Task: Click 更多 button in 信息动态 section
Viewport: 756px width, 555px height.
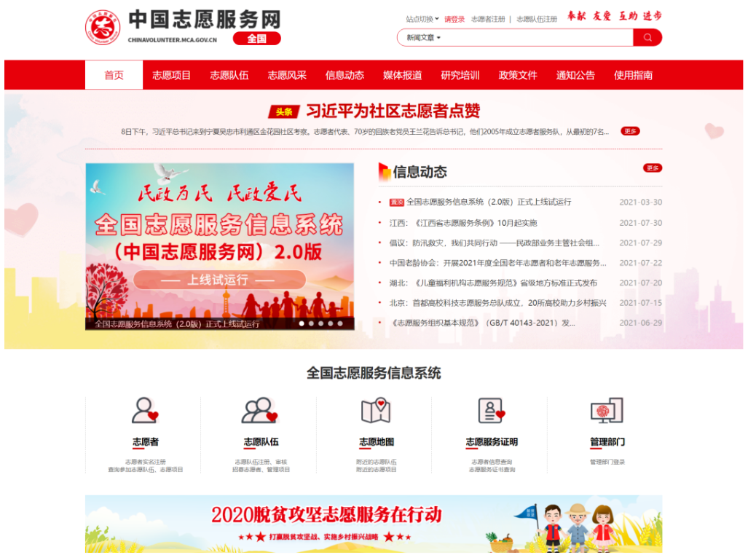Action: coord(653,168)
